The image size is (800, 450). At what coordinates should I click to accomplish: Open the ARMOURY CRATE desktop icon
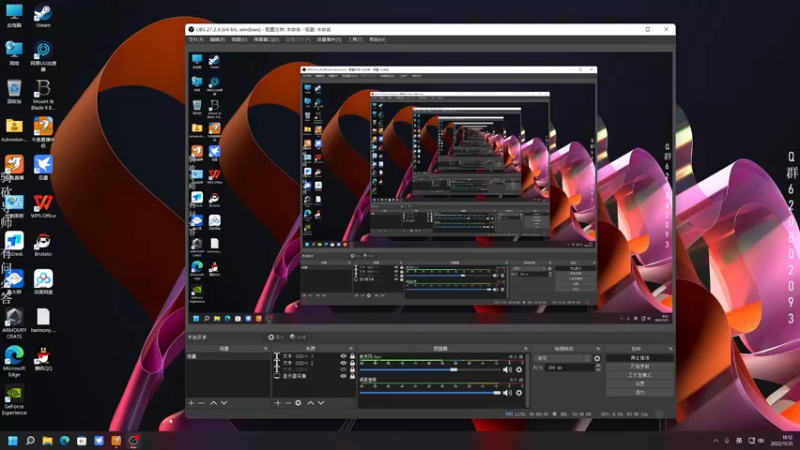[14, 323]
